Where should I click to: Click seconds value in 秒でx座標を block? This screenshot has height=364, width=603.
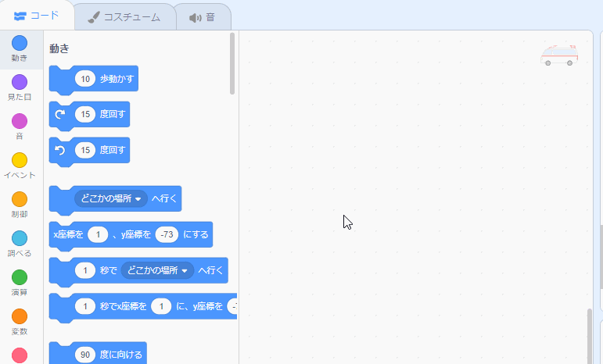[85, 306]
